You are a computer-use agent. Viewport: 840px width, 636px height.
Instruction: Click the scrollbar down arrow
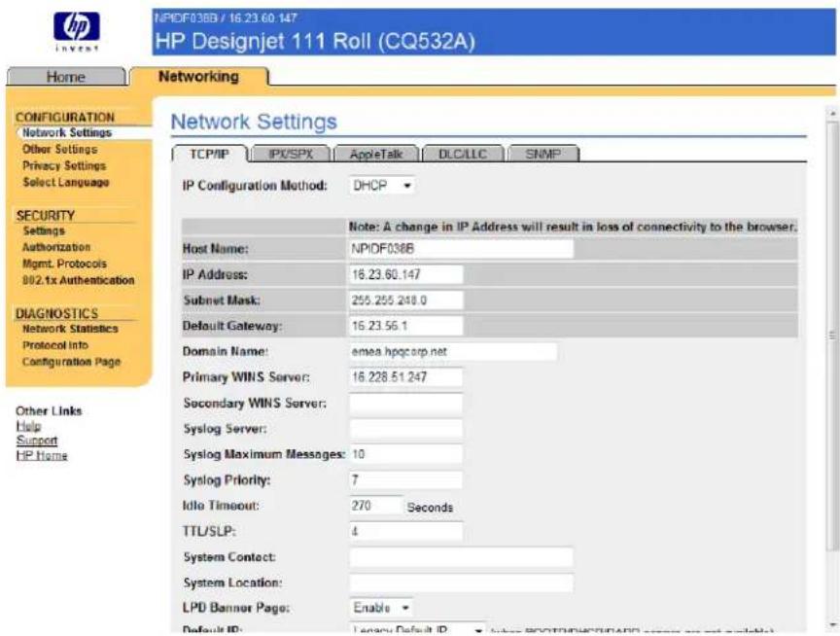point(832,624)
